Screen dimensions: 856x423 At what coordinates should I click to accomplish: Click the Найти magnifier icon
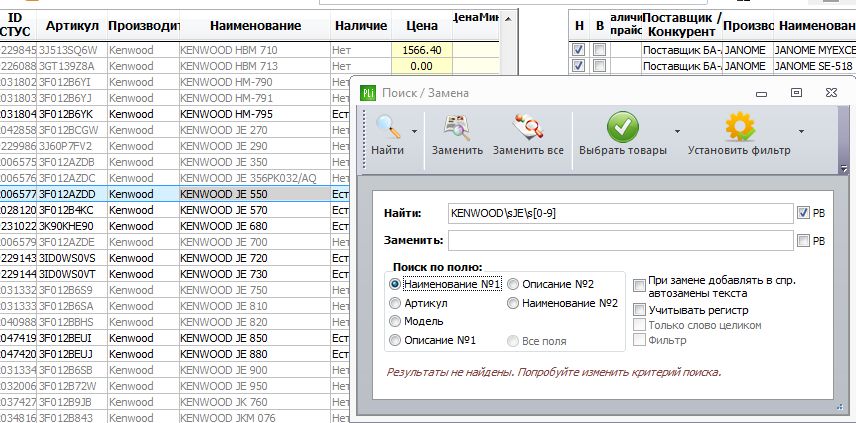click(x=388, y=127)
